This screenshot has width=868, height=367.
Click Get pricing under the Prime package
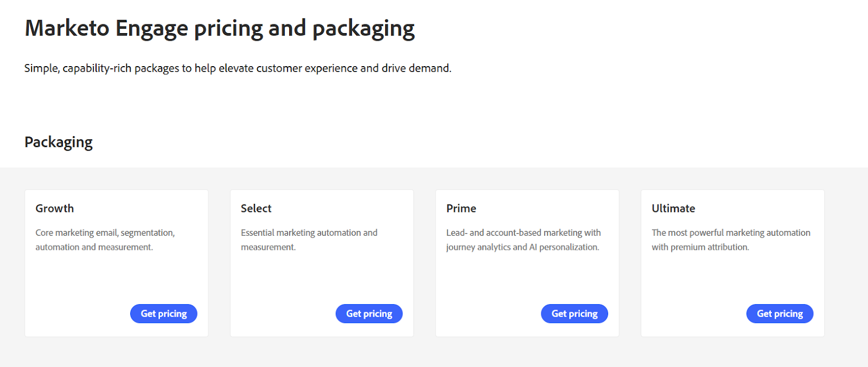pyautogui.click(x=575, y=313)
